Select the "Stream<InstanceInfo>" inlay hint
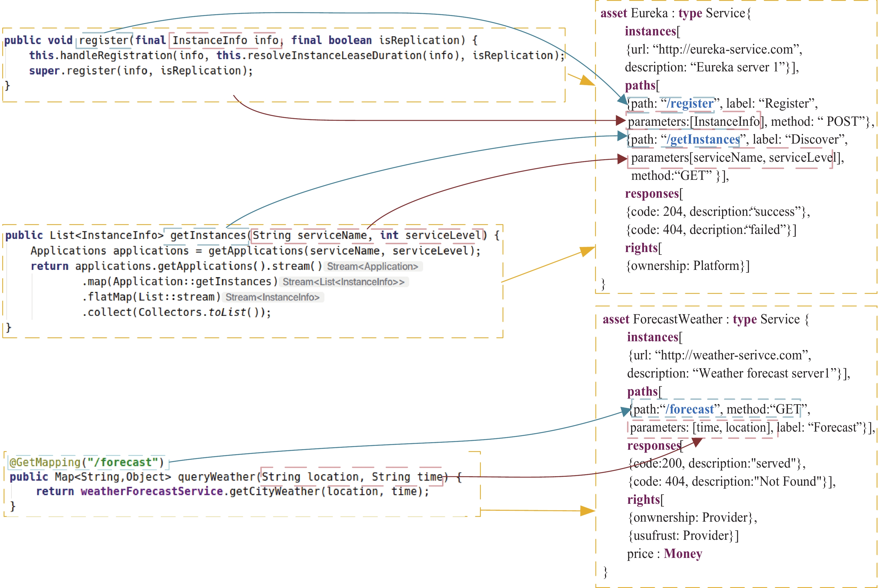 click(x=273, y=297)
